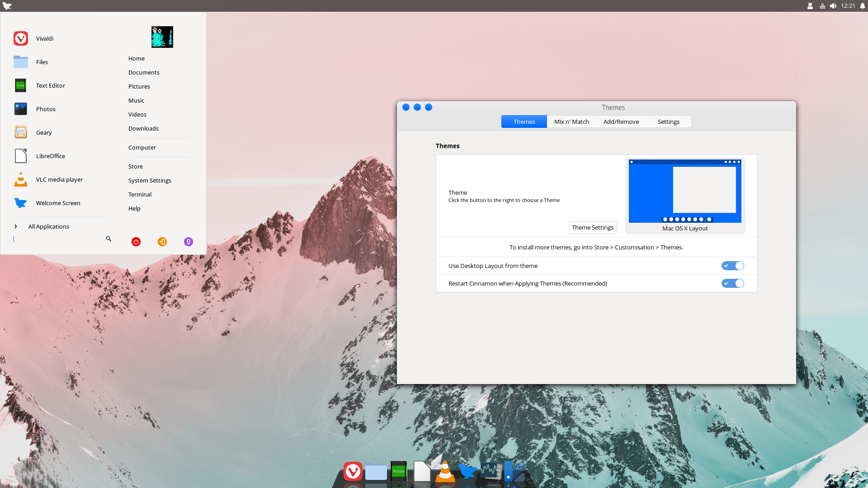Switch to the Mix n' Match tab
The image size is (868, 488).
coord(571,122)
